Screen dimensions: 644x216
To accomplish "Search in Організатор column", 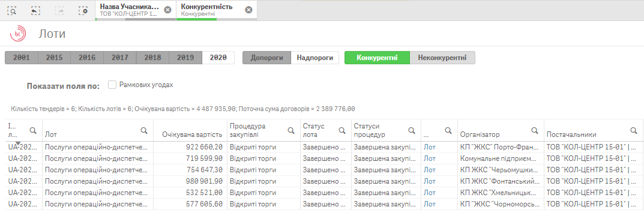I will tap(535, 130).
